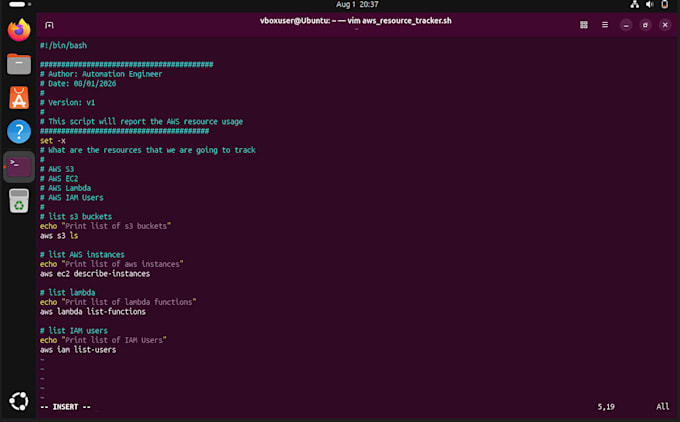This screenshot has width=680, height=422.
Task: Maximize the terminal window
Action: (645, 25)
